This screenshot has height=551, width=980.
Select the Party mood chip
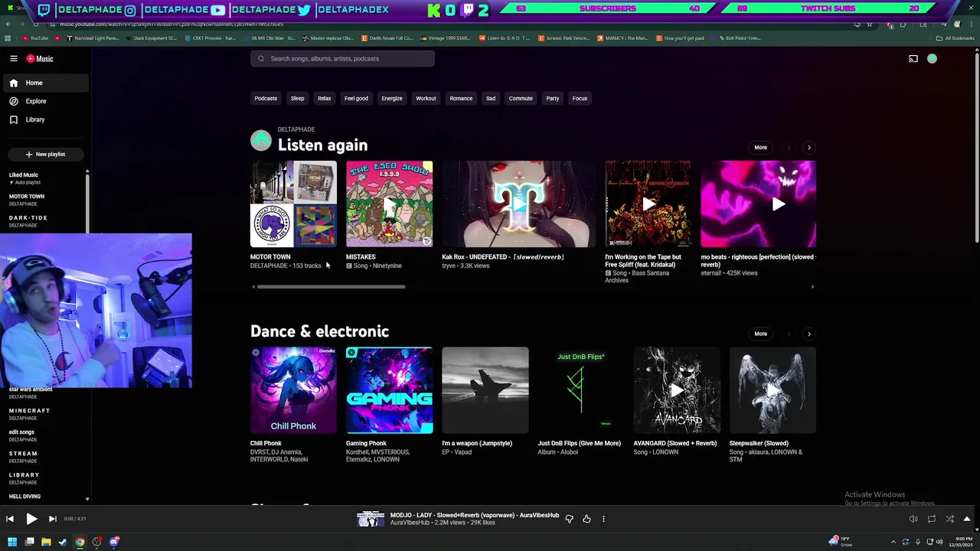click(553, 98)
